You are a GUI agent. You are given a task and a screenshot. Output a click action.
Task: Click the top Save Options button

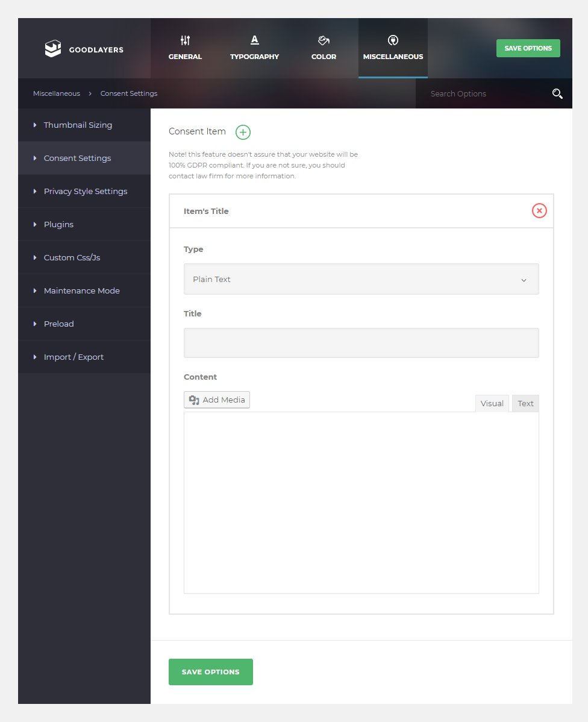tap(528, 48)
